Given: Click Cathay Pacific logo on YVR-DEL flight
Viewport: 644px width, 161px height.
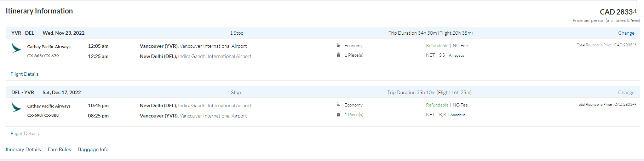Looking at the screenshot, I should point(16,48).
